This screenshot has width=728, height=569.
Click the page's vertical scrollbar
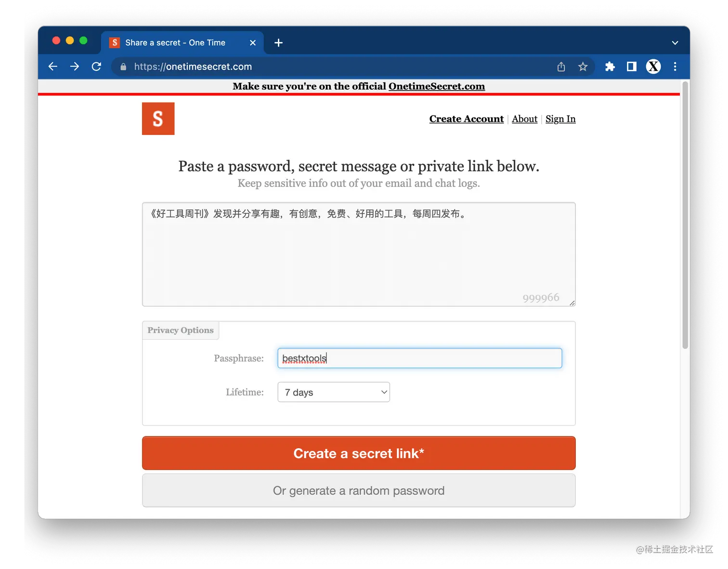(685, 215)
